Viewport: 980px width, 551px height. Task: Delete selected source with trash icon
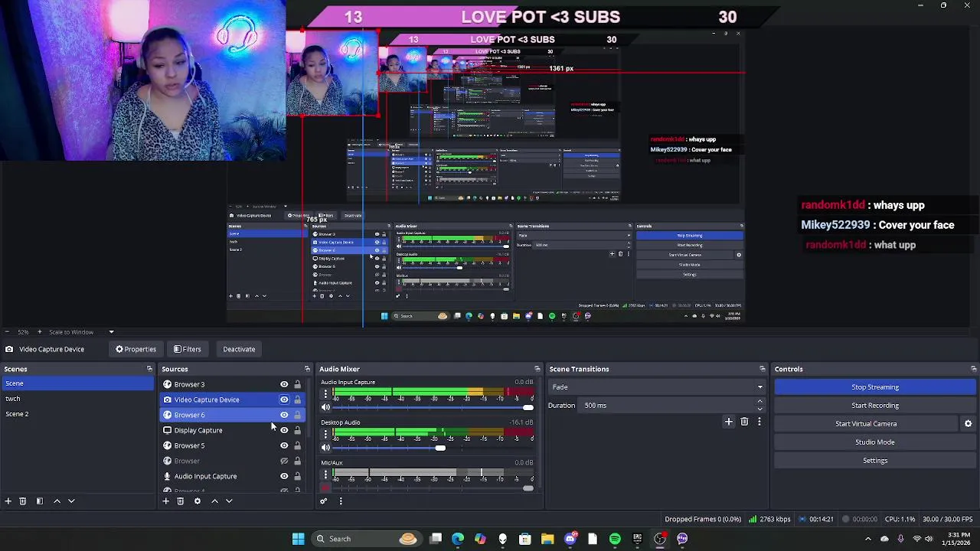[x=181, y=501]
